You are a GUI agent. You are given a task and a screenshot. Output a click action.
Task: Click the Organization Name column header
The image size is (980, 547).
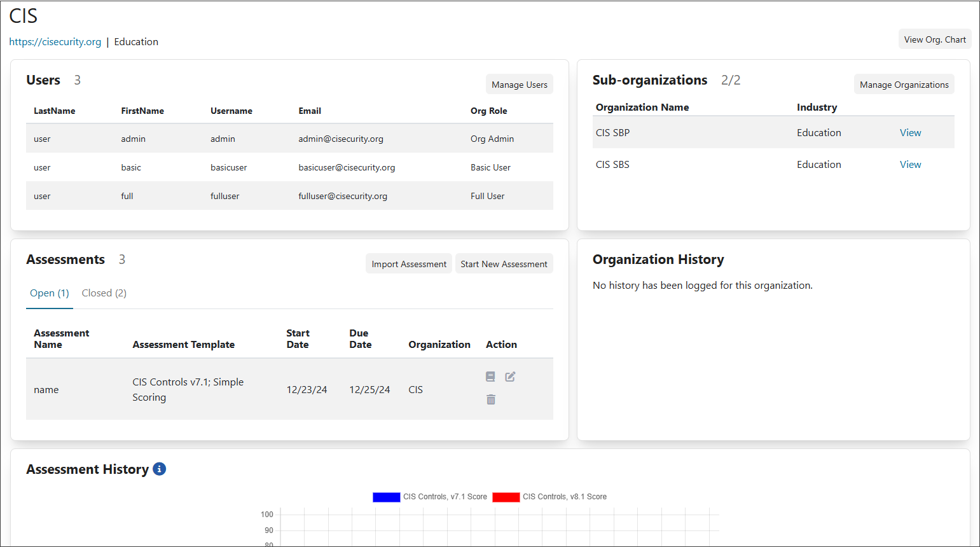tap(642, 107)
